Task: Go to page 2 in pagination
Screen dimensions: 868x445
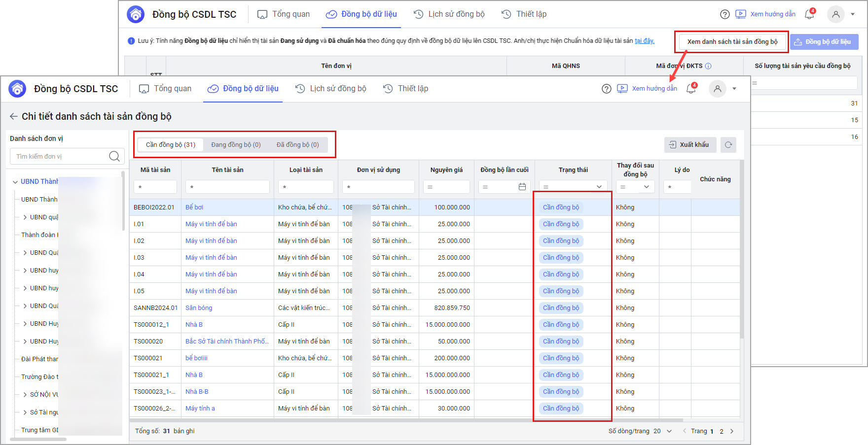Action: click(x=722, y=431)
